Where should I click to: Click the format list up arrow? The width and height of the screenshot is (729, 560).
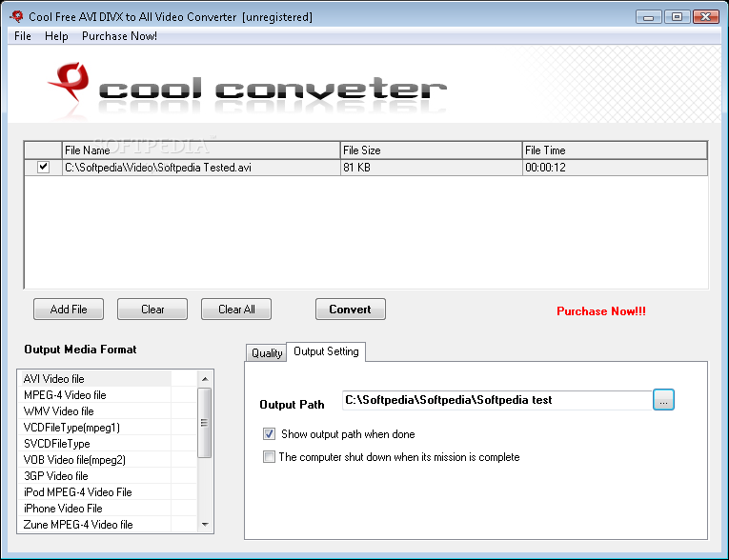pyautogui.click(x=205, y=379)
